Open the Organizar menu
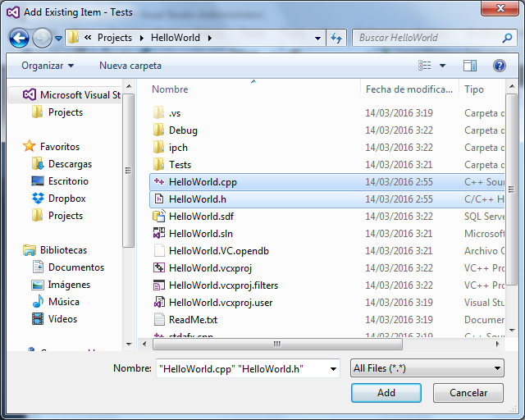Image resolution: width=525 pixels, height=420 pixels. click(x=48, y=66)
